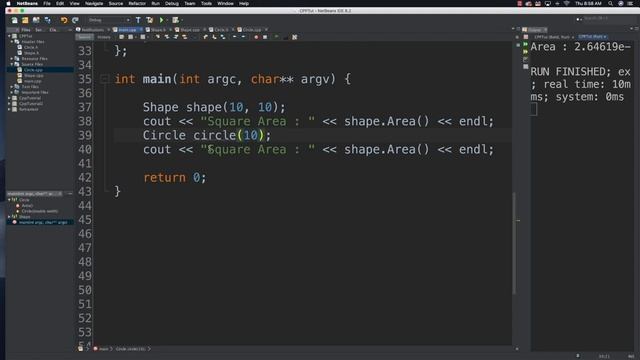Screen dimensions: 640x360
Task: Open the Debug menu
Action: [171, 3]
